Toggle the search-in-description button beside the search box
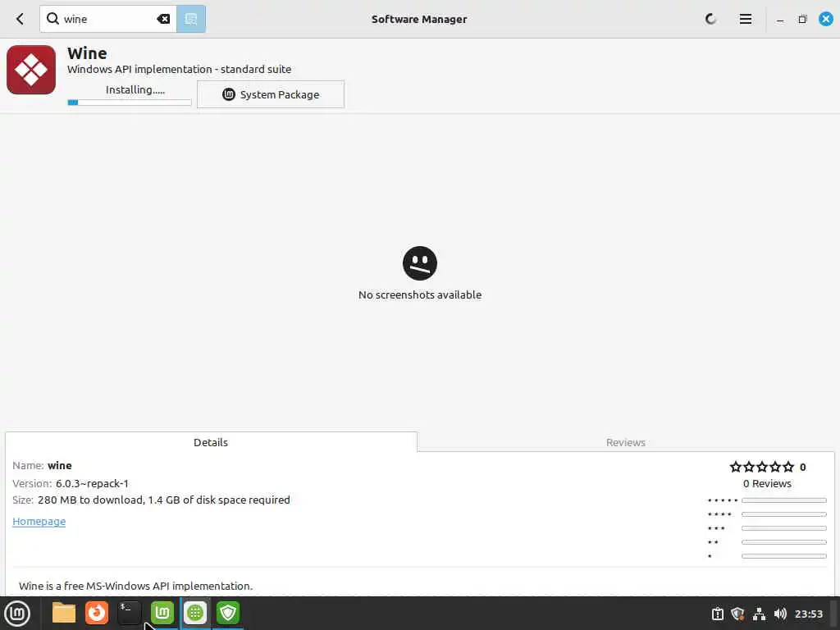 [190, 20]
